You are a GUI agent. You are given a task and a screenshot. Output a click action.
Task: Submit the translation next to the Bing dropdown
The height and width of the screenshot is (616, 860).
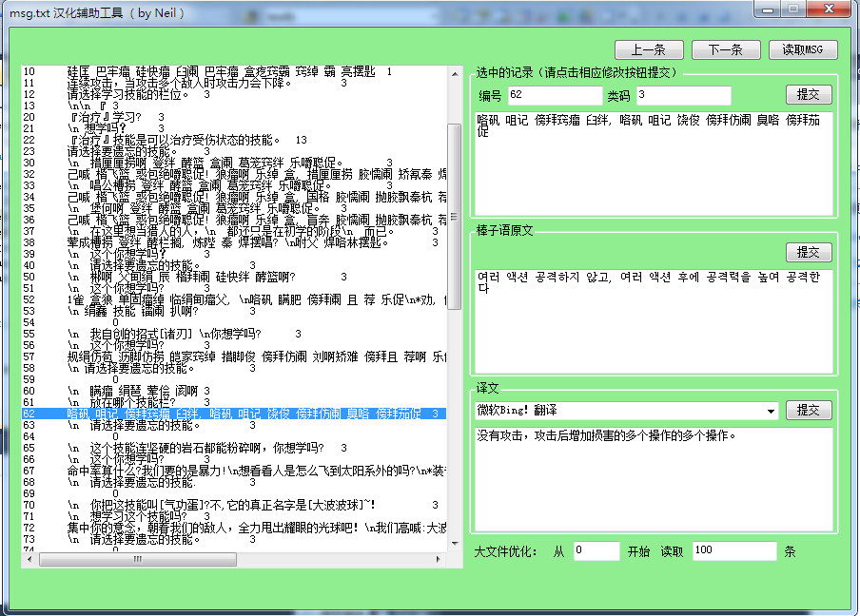pyautogui.click(x=808, y=411)
